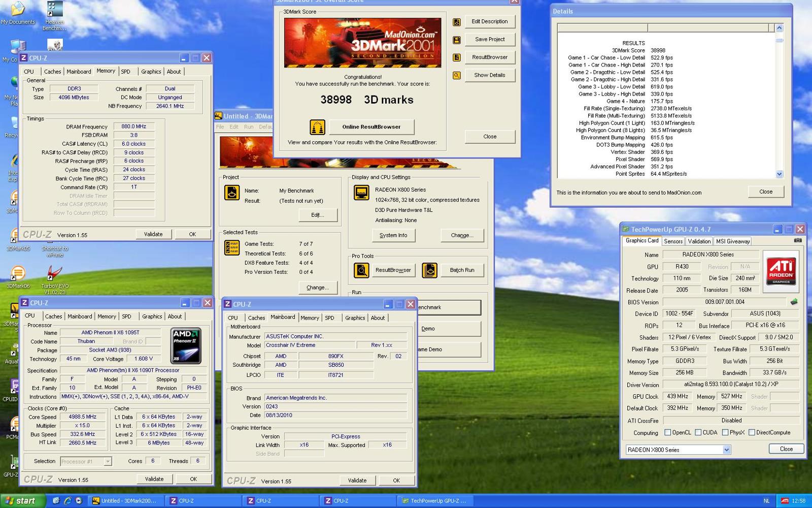Open SPD tab in the CPU-Z Memory window
812x508 pixels.
[x=126, y=72]
